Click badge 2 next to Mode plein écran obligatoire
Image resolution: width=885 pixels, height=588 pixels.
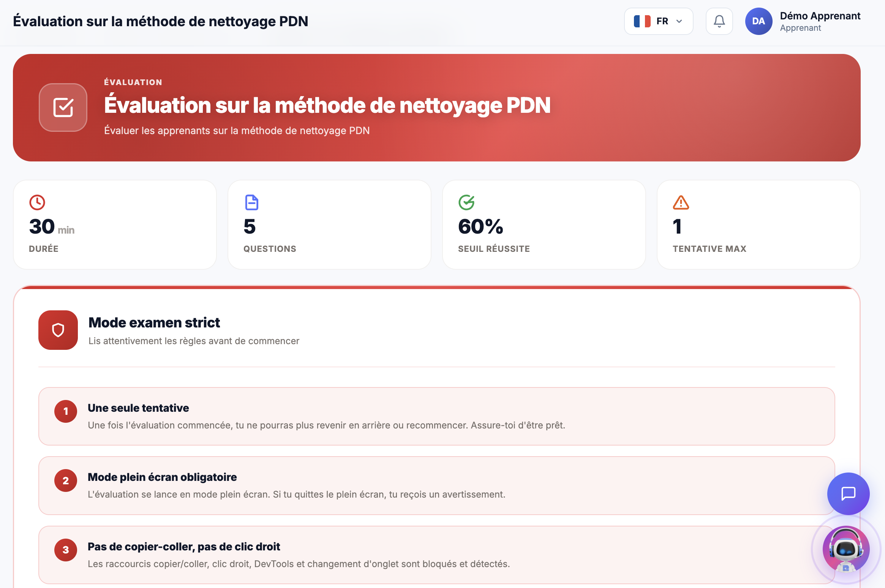click(x=65, y=481)
